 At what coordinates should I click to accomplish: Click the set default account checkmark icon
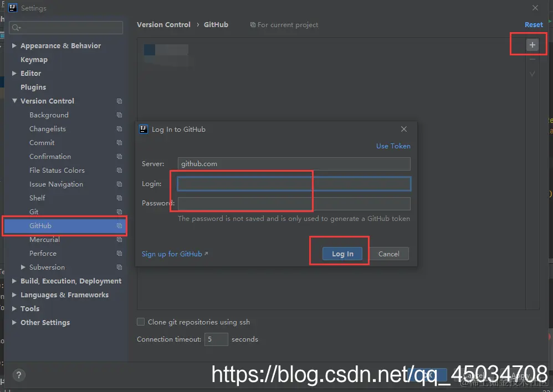pos(532,74)
